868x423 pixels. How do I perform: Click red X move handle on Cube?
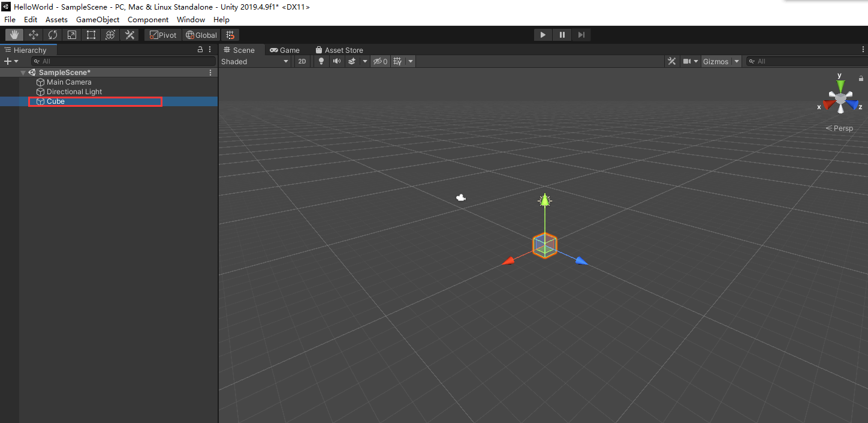(508, 261)
